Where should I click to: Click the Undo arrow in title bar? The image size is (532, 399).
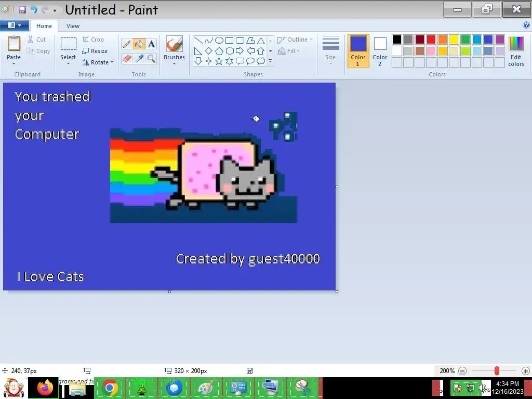pyautogui.click(x=34, y=9)
